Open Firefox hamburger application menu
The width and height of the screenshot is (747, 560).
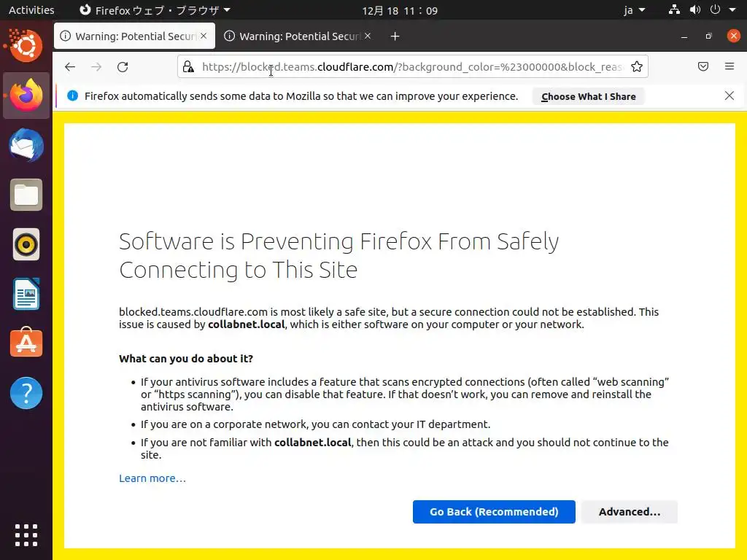(x=729, y=67)
